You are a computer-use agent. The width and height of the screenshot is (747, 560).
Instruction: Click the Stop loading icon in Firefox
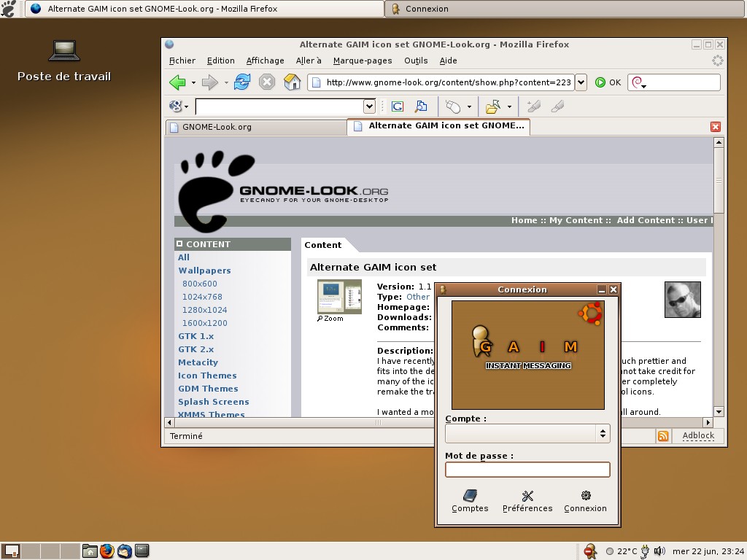coord(267,82)
